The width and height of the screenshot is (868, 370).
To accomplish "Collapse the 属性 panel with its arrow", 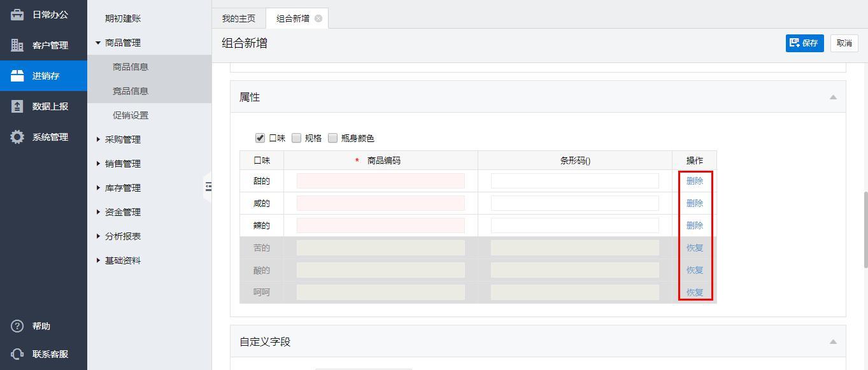I will pos(832,97).
